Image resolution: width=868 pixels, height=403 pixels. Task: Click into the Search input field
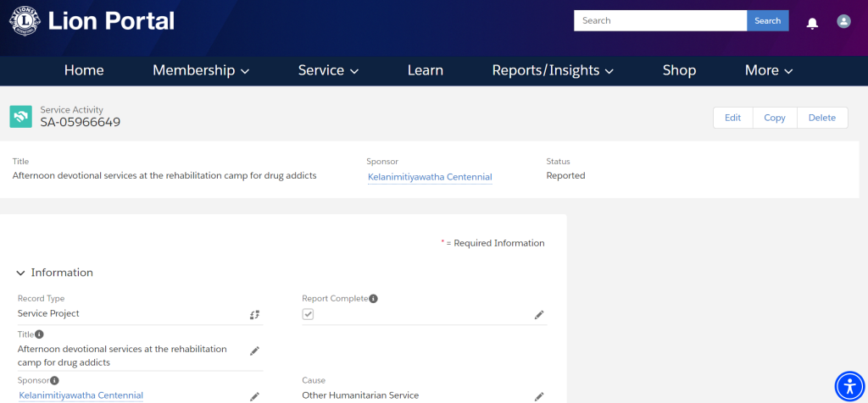pyautogui.click(x=660, y=20)
